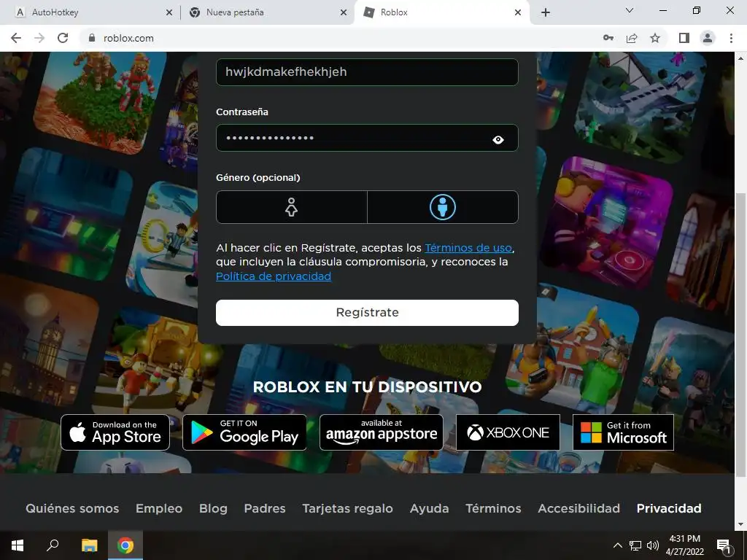Bookmark this page with the star
The width and height of the screenshot is (747, 560).
click(655, 38)
